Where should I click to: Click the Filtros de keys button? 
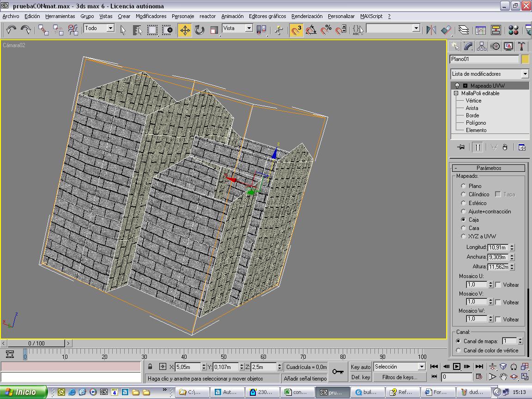tap(399, 377)
